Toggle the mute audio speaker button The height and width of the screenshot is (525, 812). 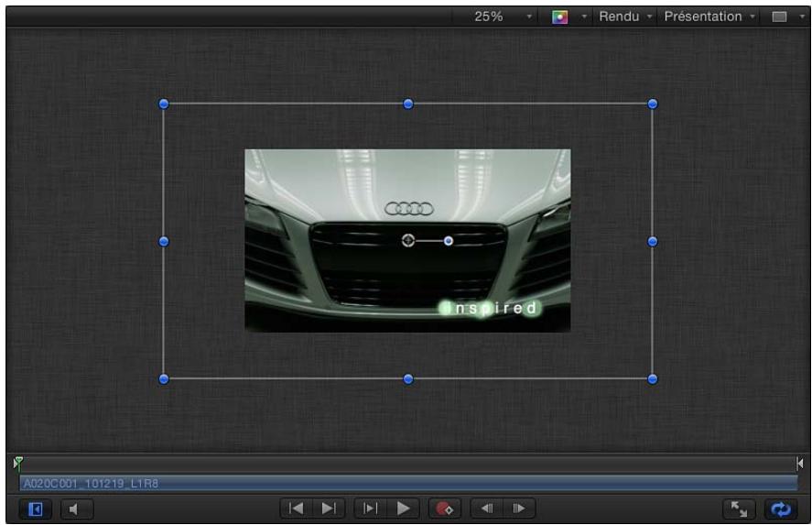(77, 509)
